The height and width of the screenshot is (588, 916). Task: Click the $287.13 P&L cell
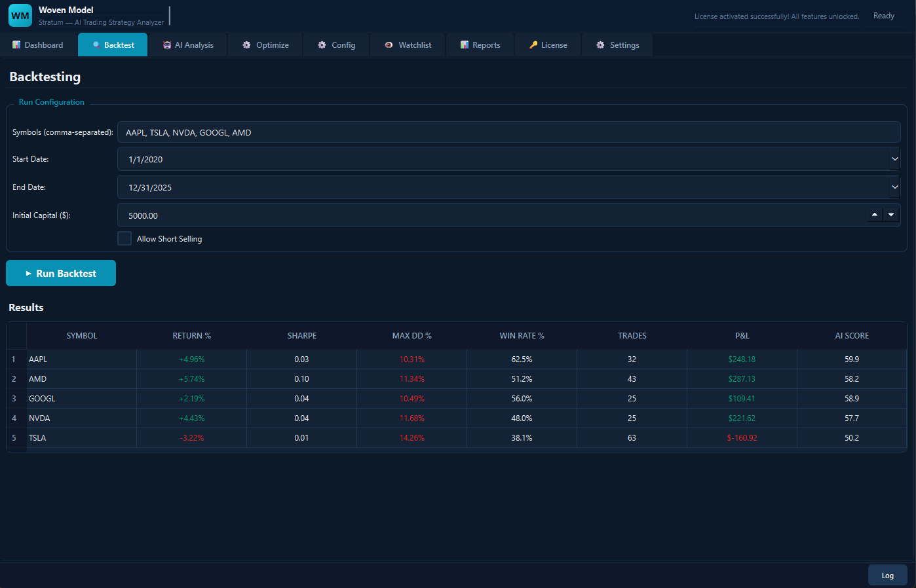point(742,379)
